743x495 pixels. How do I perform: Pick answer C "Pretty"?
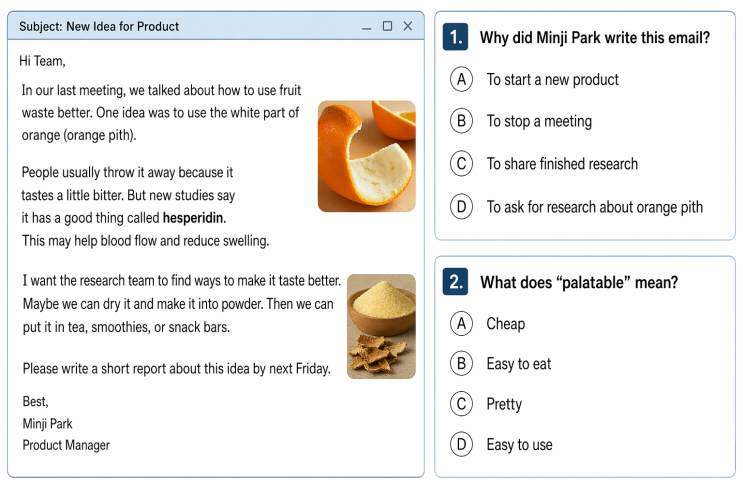tap(461, 405)
